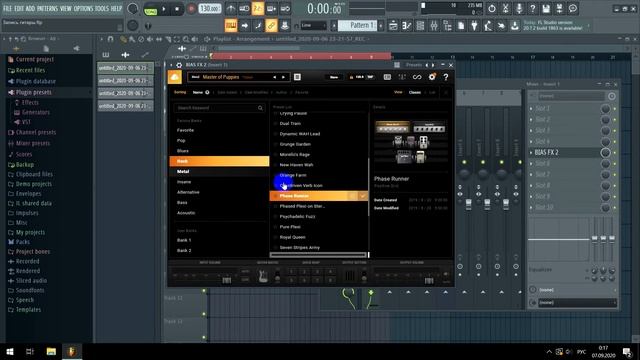Click the metronome icon in the transport bar
Viewport: 640px width, 360px height.
pyautogui.click(x=231, y=8)
